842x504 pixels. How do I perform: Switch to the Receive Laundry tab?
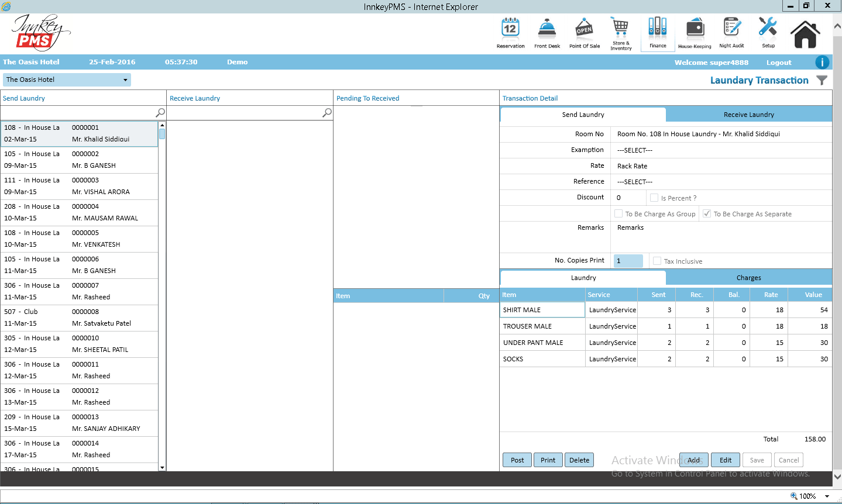pyautogui.click(x=748, y=114)
